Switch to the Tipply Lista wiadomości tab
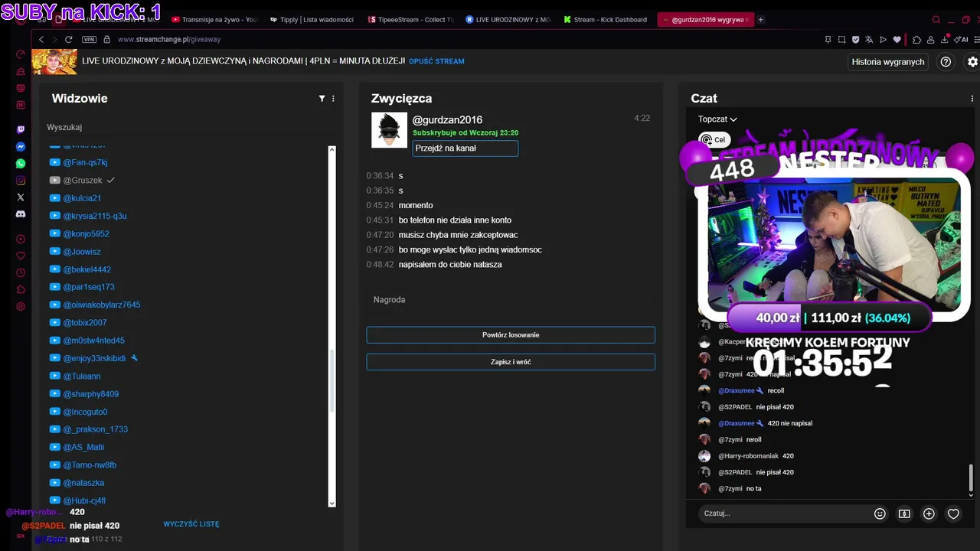 (312, 19)
